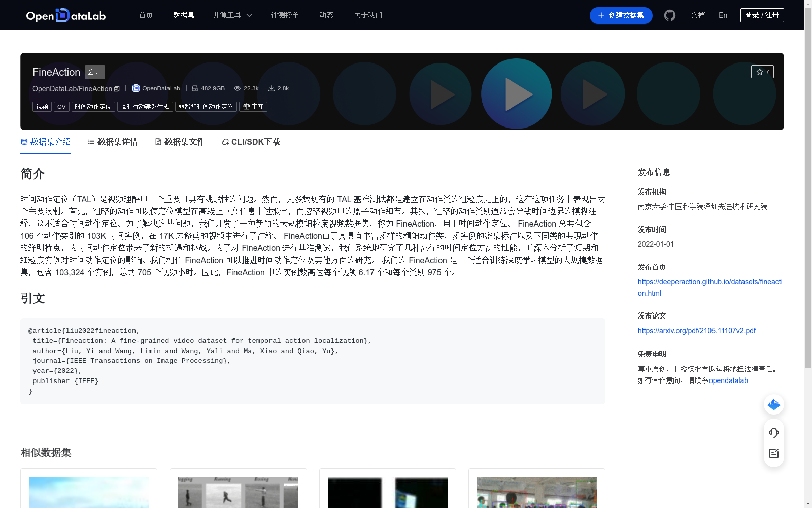
Task: Open the 评测榜单 navigation item
Action: tap(285, 15)
